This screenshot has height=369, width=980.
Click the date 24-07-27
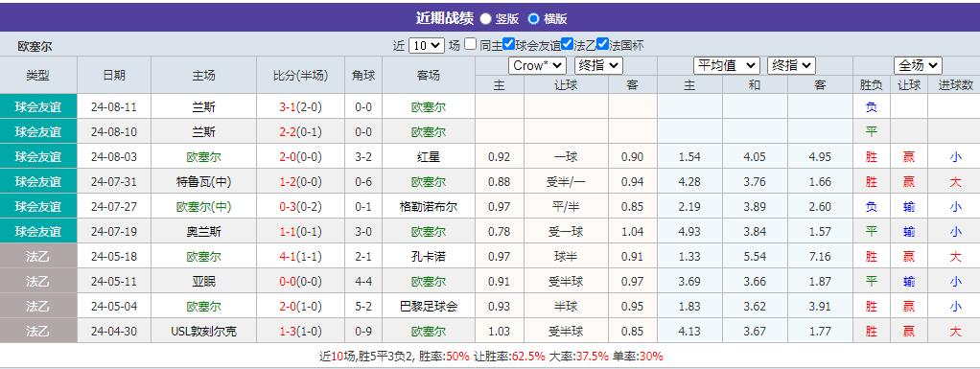pyautogui.click(x=114, y=207)
